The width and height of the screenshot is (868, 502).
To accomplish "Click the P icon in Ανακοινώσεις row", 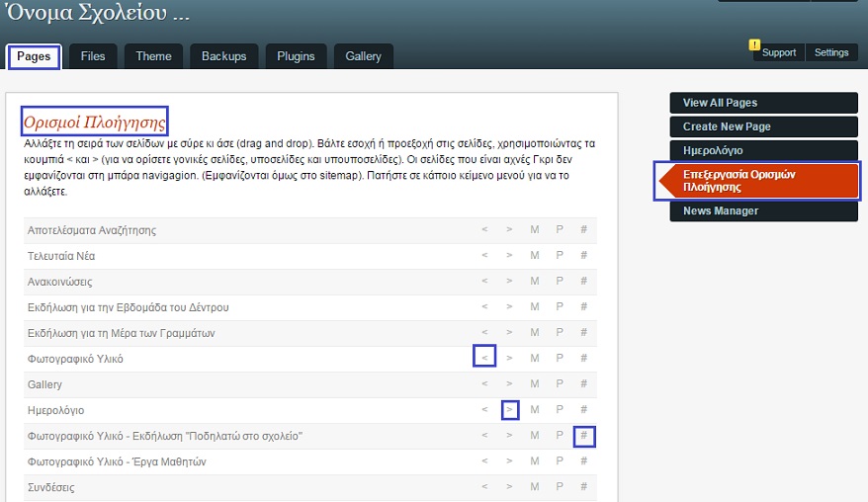I will (x=560, y=281).
